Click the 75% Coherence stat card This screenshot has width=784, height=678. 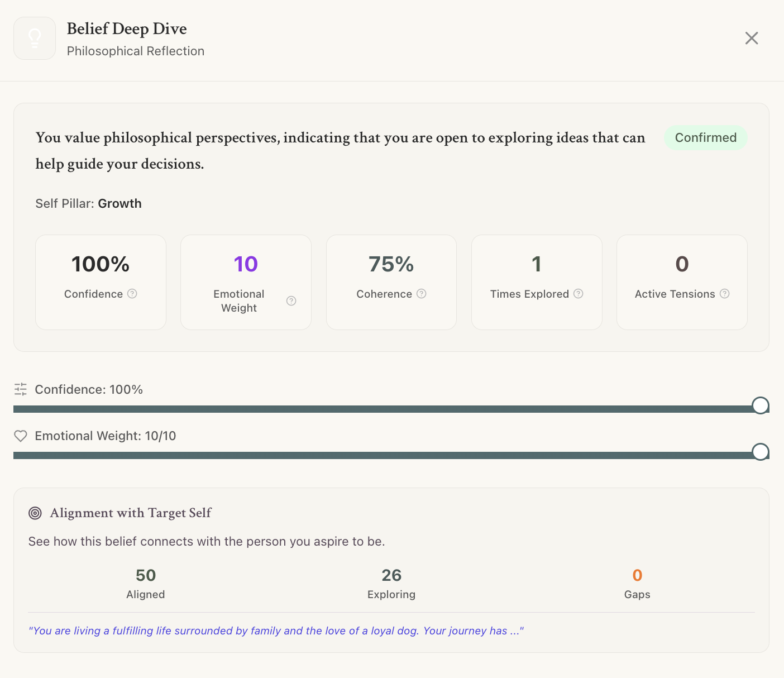coord(391,282)
